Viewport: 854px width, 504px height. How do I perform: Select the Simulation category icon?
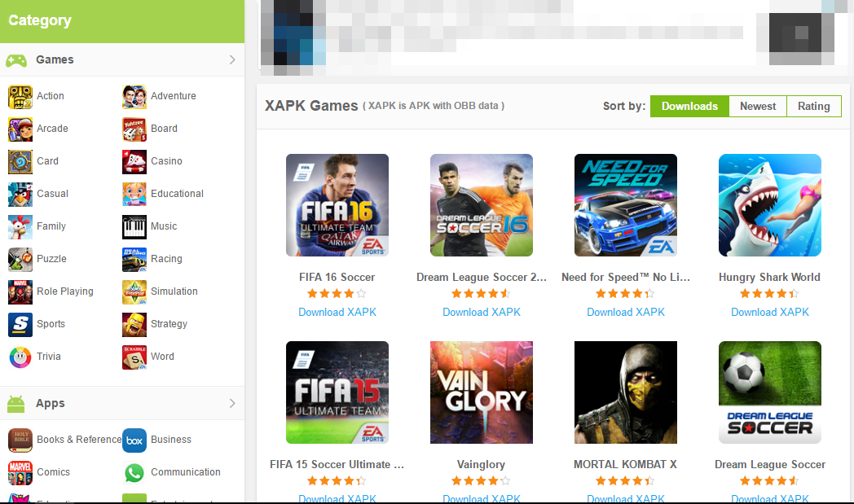click(134, 292)
